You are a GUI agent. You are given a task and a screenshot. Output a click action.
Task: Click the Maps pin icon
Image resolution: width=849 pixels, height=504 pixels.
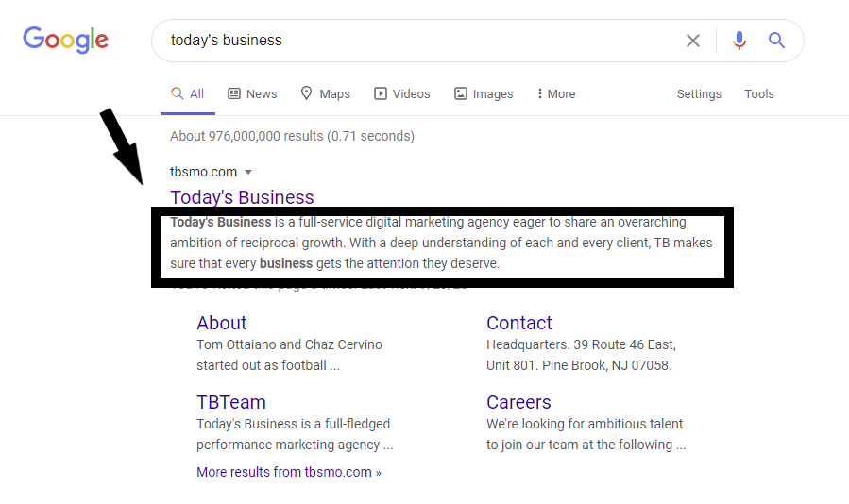pos(307,93)
